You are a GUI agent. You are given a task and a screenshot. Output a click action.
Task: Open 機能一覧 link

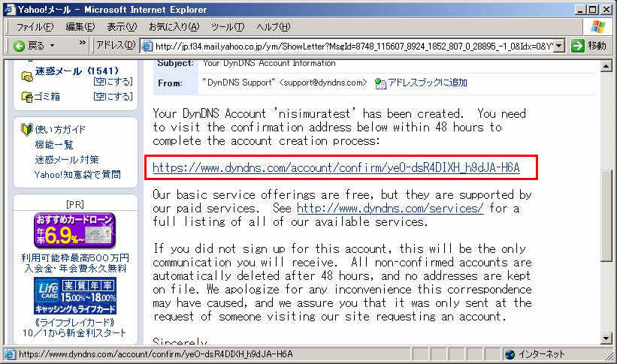click(x=54, y=145)
